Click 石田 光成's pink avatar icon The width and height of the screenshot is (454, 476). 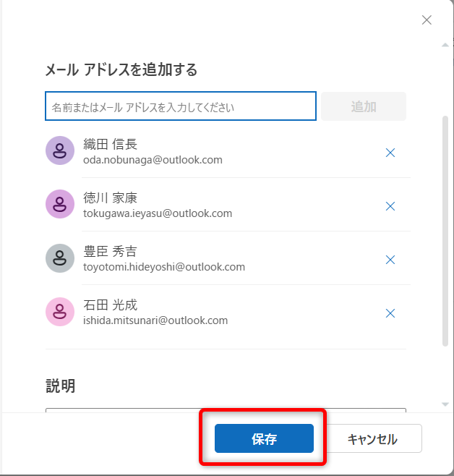(60, 311)
